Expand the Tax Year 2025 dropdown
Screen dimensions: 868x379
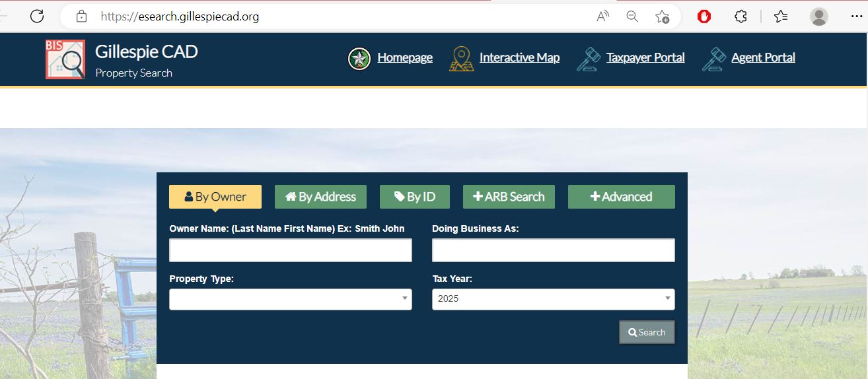(553, 299)
